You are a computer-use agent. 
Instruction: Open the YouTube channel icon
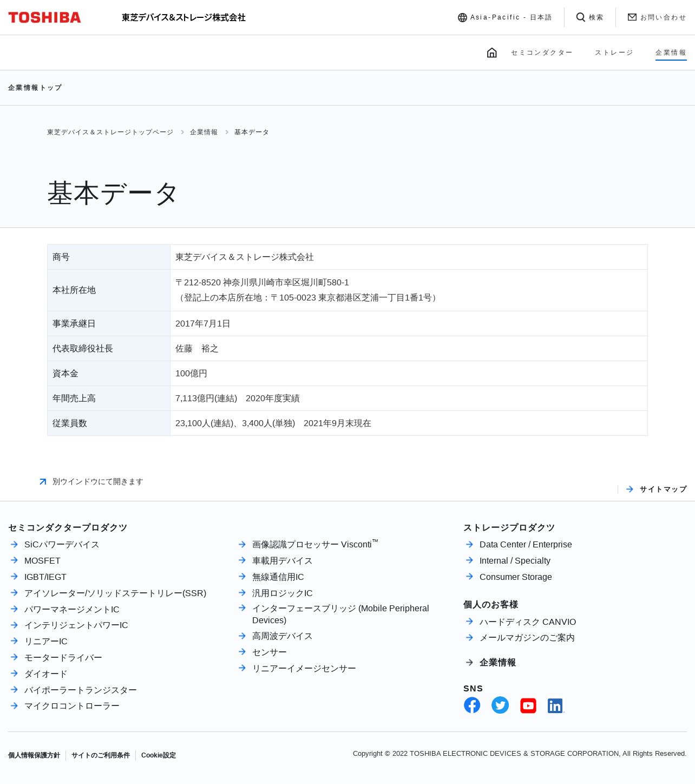point(528,705)
